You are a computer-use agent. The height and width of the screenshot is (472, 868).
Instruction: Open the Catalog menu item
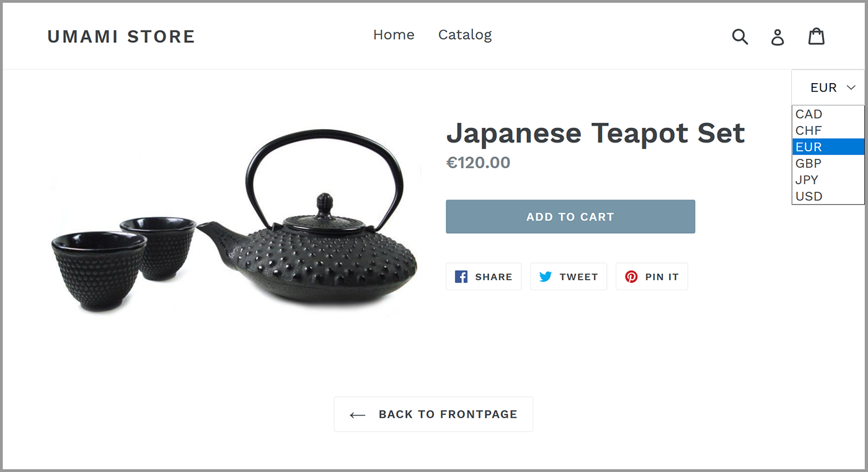(x=465, y=35)
